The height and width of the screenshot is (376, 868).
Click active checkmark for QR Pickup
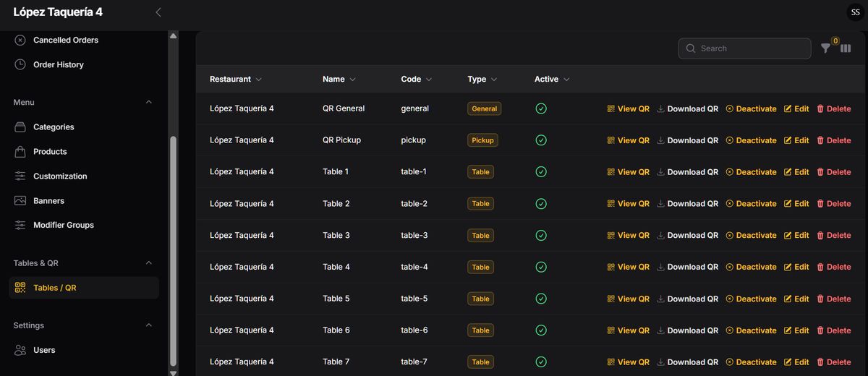pyautogui.click(x=540, y=140)
